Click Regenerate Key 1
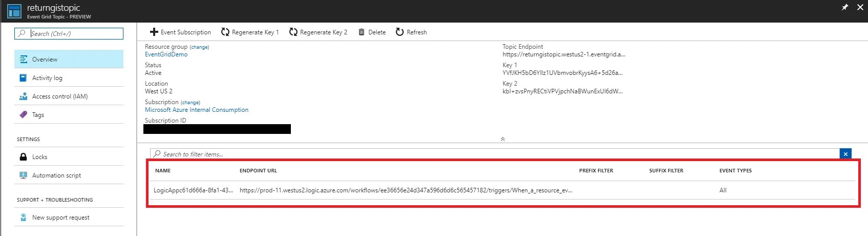 coord(250,32)
